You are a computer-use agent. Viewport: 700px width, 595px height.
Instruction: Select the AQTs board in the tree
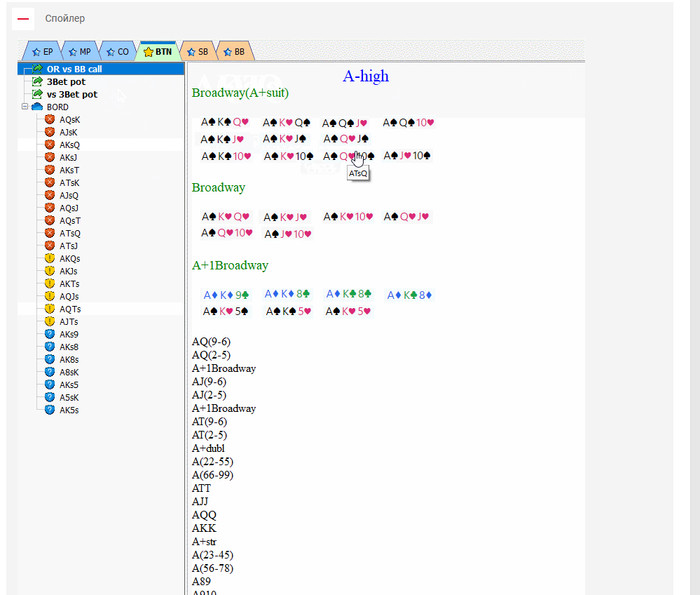[69, 309]
